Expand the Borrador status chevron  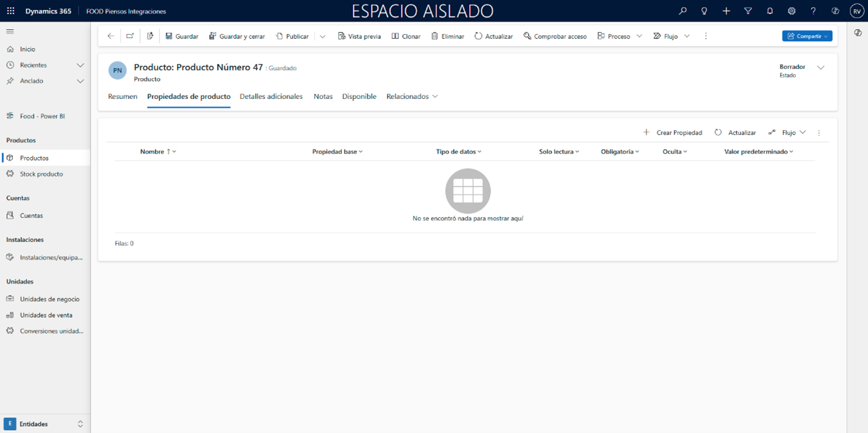pos(821,67)
